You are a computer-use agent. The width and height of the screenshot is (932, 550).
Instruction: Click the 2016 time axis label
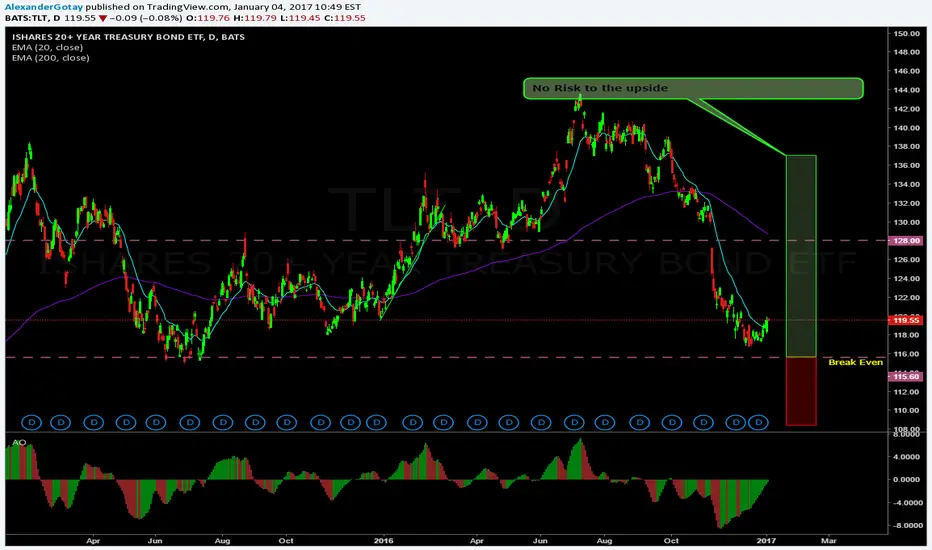[383, 541]
